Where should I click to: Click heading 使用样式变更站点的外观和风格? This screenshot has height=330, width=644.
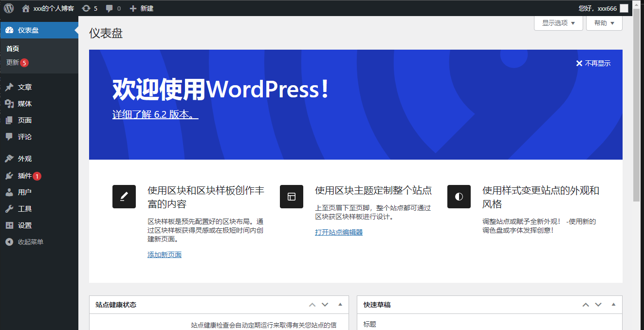point(541,197)
